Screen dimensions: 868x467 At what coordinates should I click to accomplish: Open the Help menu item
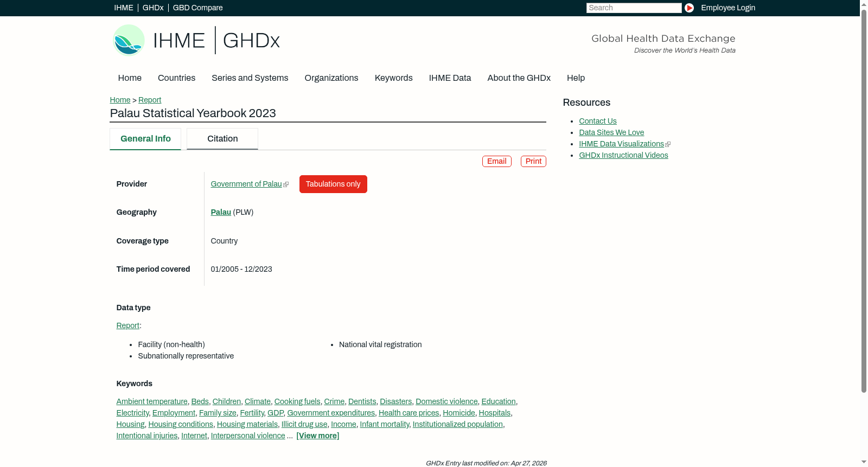576,78
